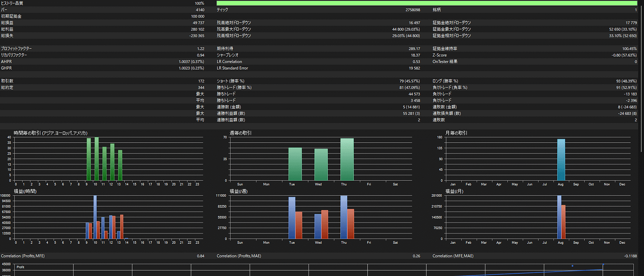The width and height of the screenshot is (644, 276).
Task: Click the profit factor value 1.22
Action: [201, 49]
